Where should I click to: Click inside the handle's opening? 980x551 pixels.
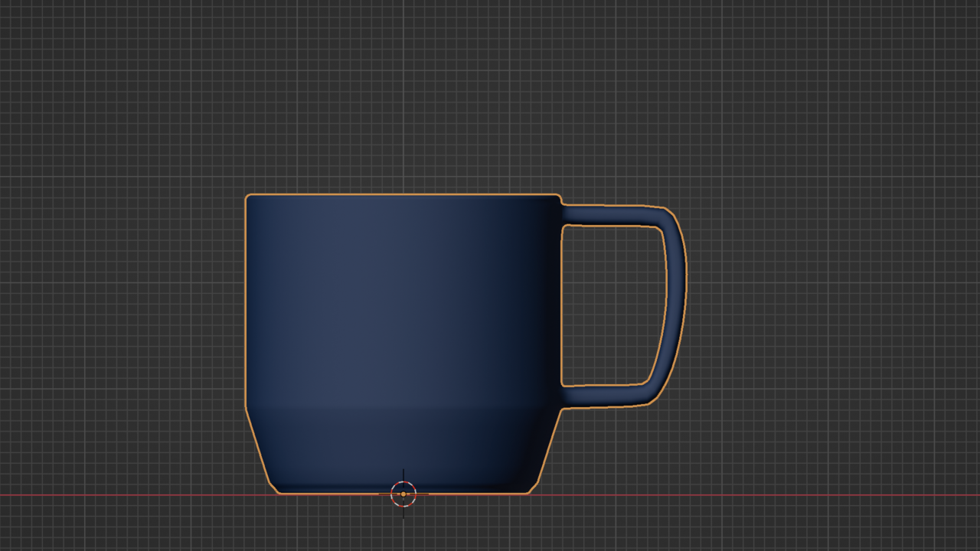pyautogui.click(x=612, y=306)
